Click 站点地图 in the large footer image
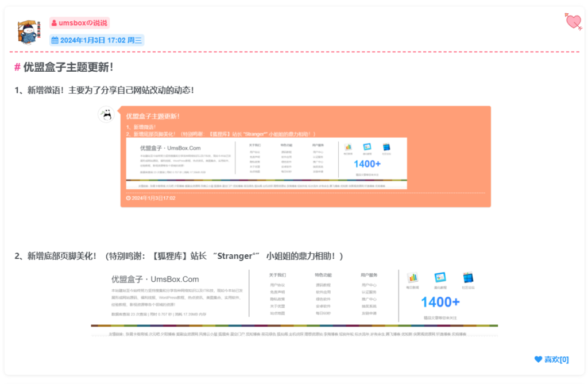The height and width of the screenshot is (384, 588). [277, 313]
